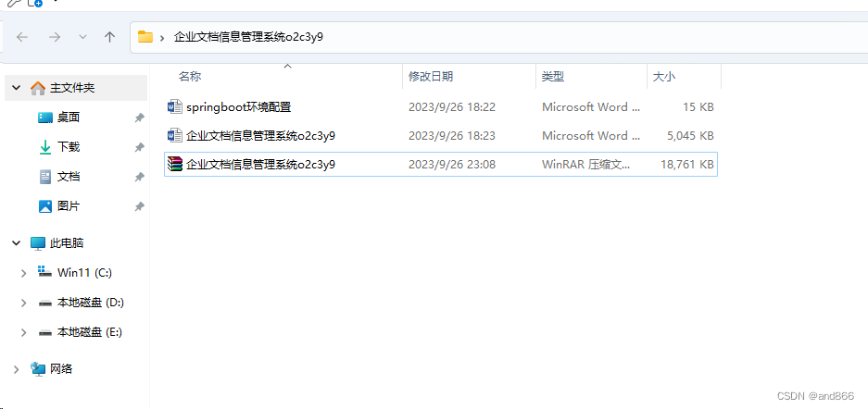Screen dimensions: 868x409
Task: Open 此电脑 in the sidebar
Action: pyautogui.click(x=67, y=242)
